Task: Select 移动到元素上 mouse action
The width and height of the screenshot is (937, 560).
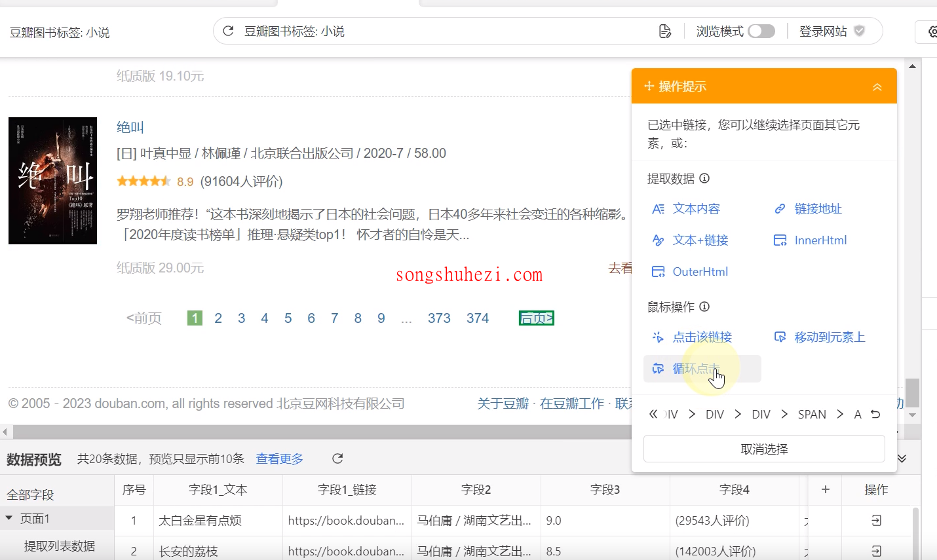Action: click(x=820, y=337)
